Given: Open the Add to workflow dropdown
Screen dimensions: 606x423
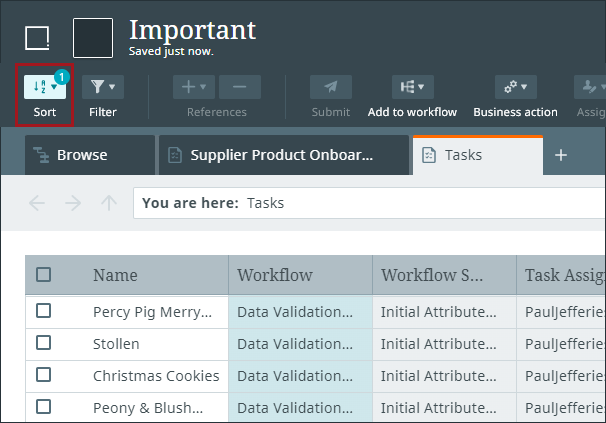Looking at the screenshot, I should point(411,88).
